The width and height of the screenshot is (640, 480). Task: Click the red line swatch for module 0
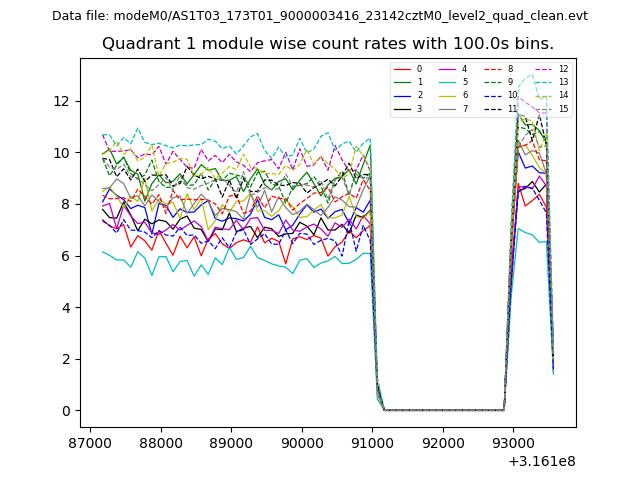pos(402,69)
